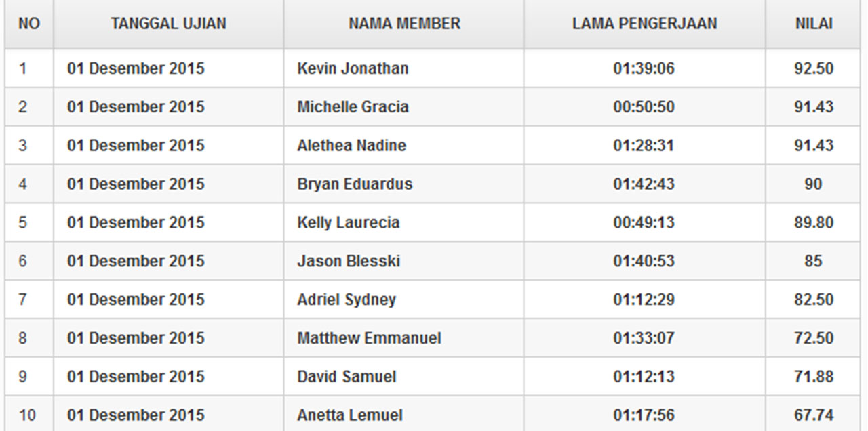Click the NAMA MEMBER column header
The width and height of the screenshot is (868, 431).
point(404,24)
